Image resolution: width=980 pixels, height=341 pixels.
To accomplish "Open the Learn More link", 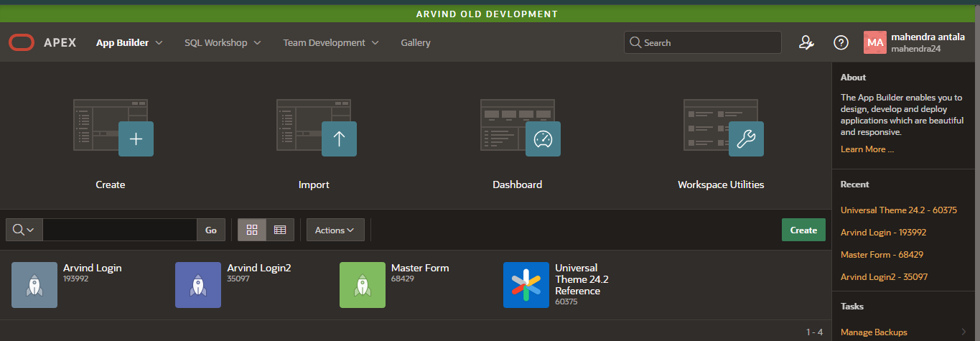I will pyautogui.click(x=867, y=149).
